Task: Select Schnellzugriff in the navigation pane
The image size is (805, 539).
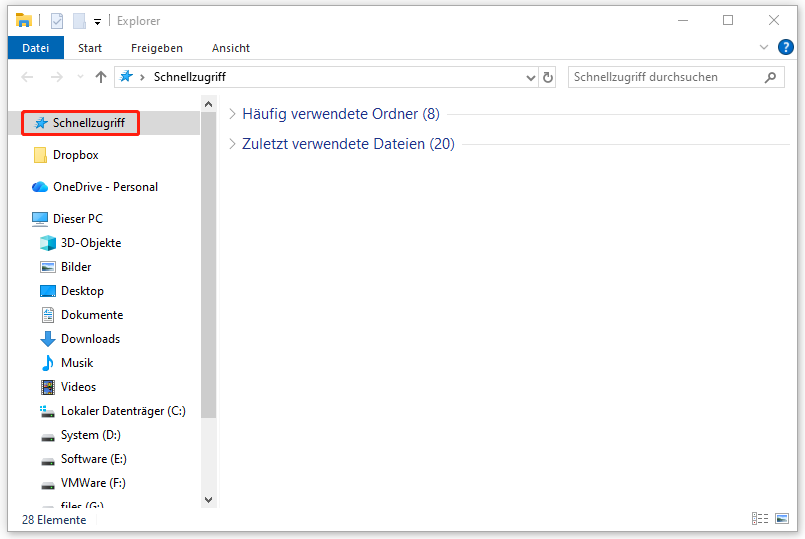Action: 105,123
